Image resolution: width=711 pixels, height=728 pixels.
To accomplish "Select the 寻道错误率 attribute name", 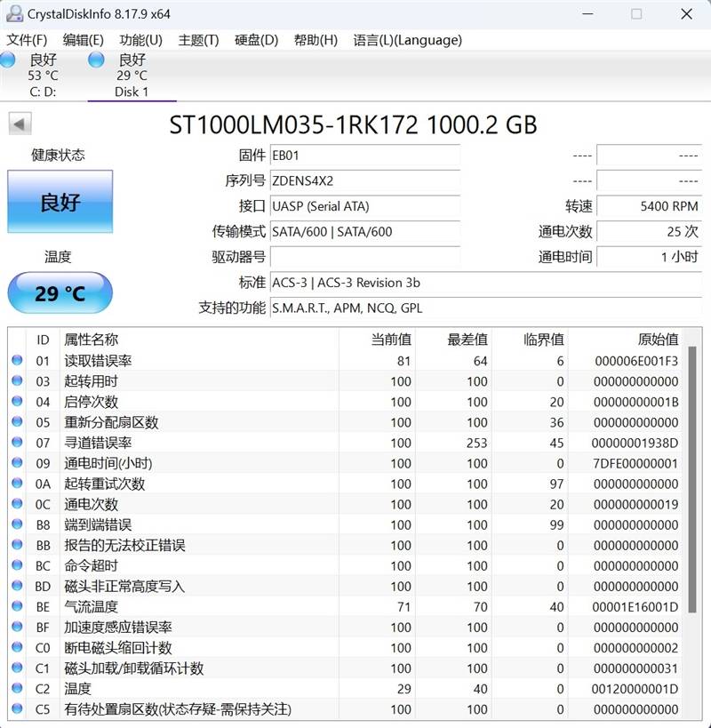I will pos(98,443).
